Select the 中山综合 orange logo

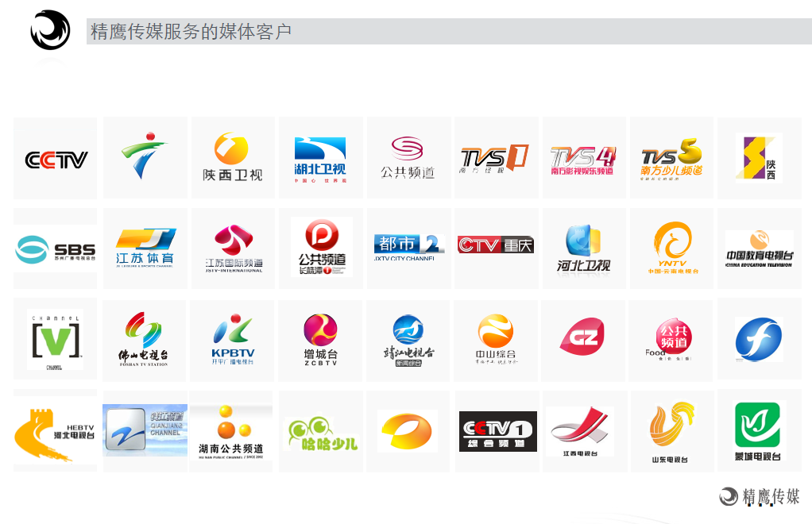coord(496,339)
